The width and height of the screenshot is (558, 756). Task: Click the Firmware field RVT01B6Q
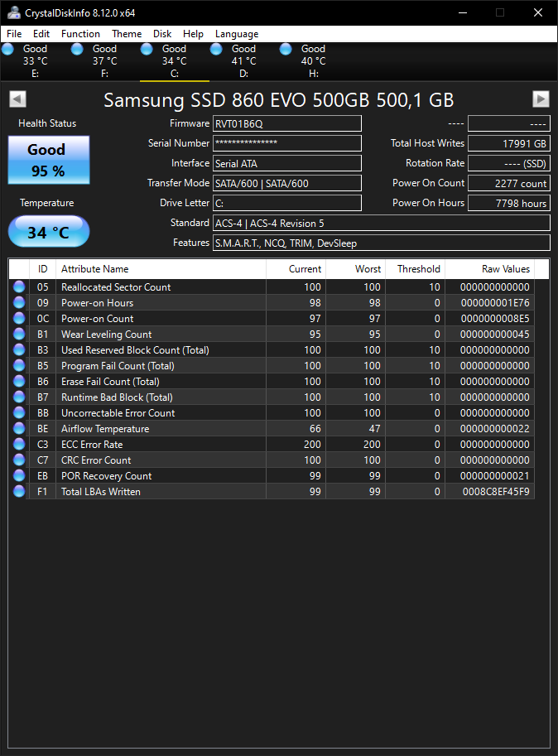point(287,123)
